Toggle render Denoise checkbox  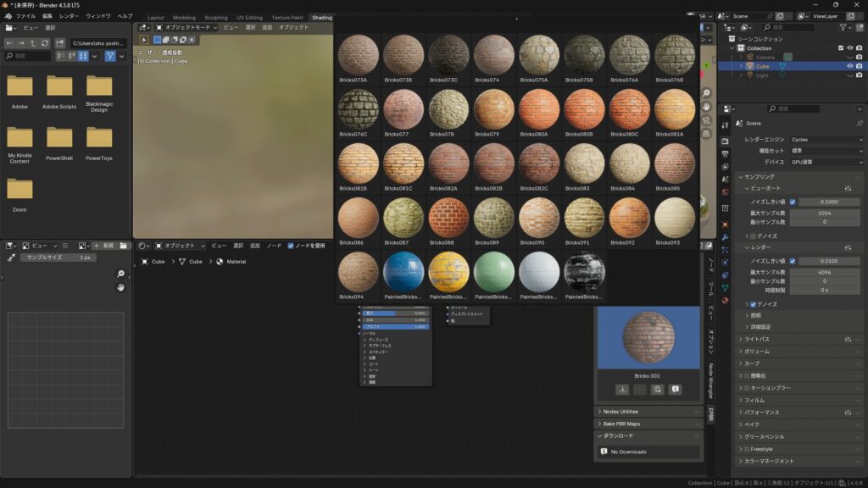pyautogui.click(x=753, y=304)
